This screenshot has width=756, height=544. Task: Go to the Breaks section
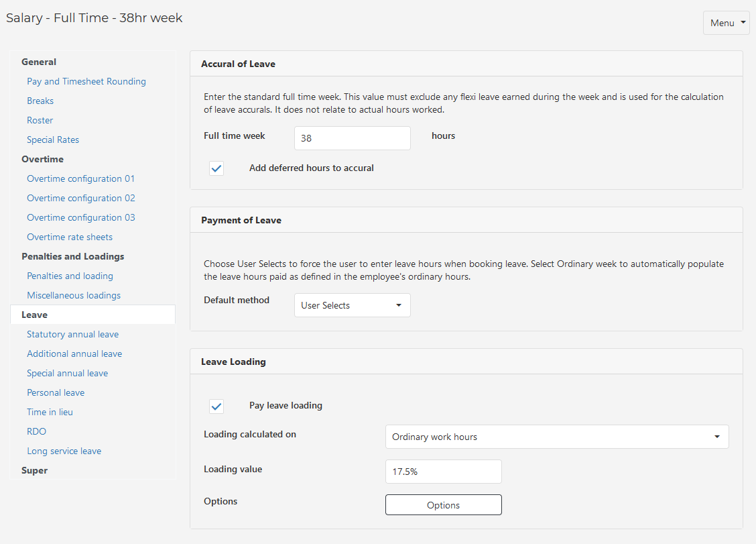click(x=40, y=101)
